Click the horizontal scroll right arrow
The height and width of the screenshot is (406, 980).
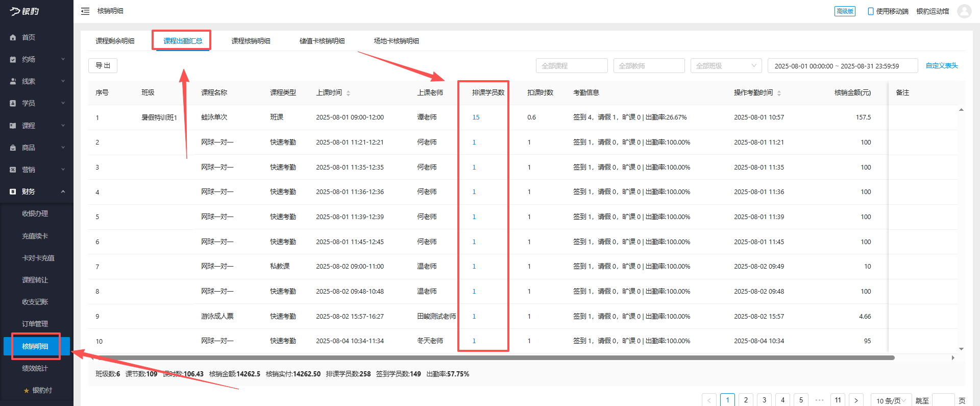pyautogui.click(x=953, y=358)
